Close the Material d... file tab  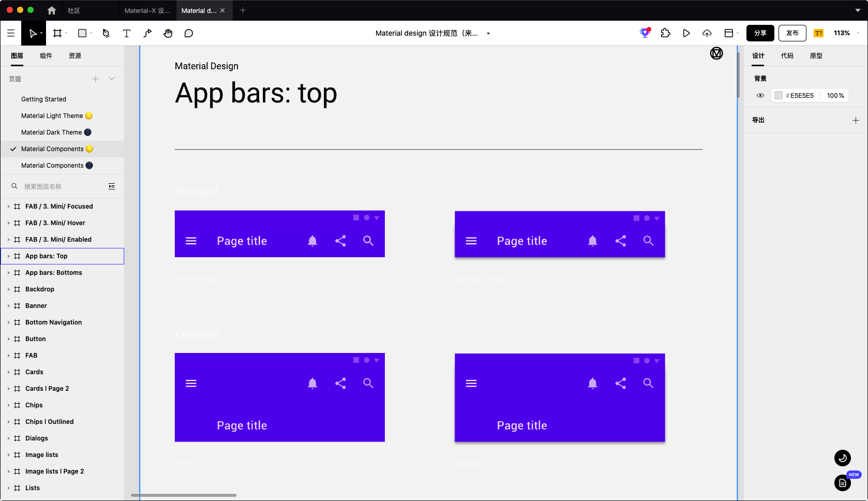(x=223, y=10)
